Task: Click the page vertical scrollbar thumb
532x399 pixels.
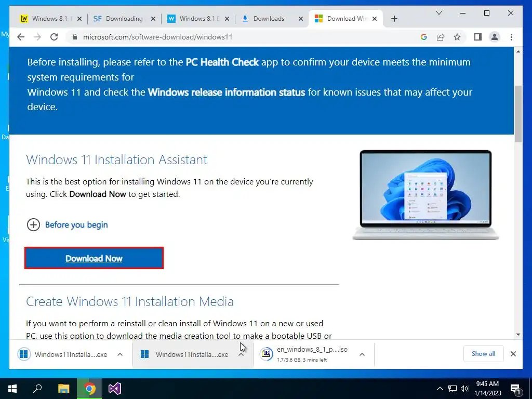Action: [518, 114]
